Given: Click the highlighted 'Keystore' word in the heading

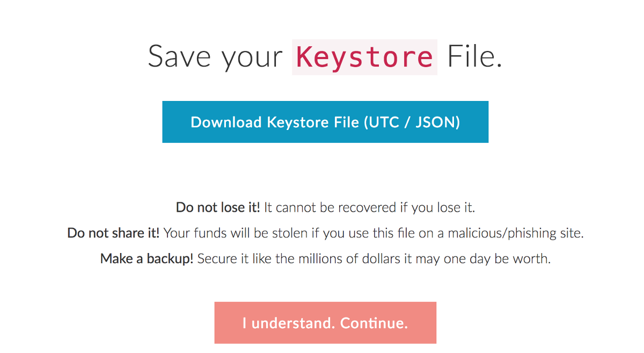Looking at the screenshot, I should click(x=364, y=57).
